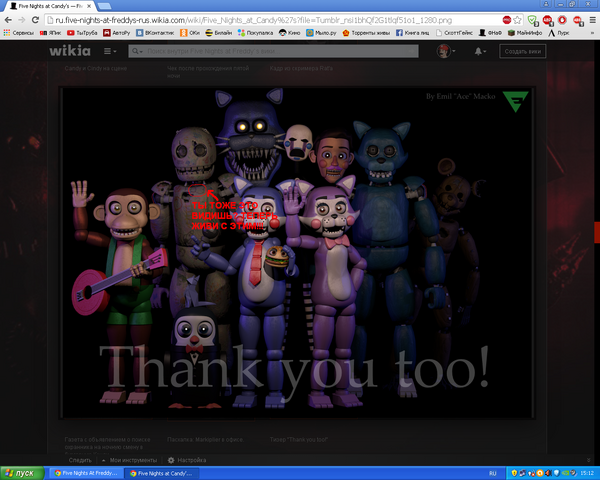Open the ФНаФ bookmark

[491, 33]
